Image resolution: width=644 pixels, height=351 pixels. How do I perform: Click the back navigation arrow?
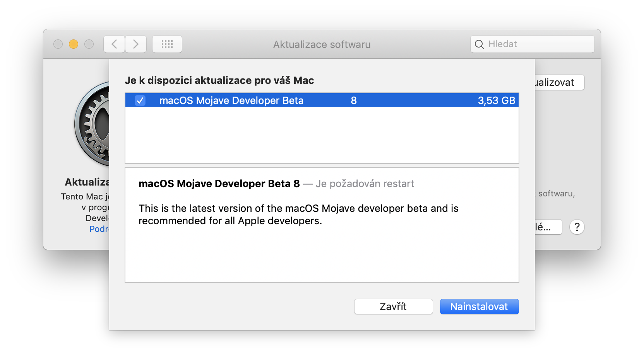(114, 44)
